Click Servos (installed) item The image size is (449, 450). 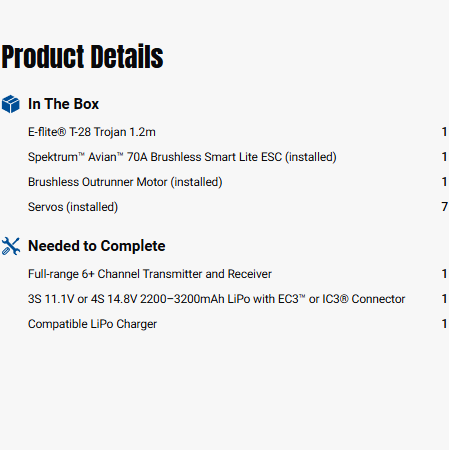tap(73, 207)
